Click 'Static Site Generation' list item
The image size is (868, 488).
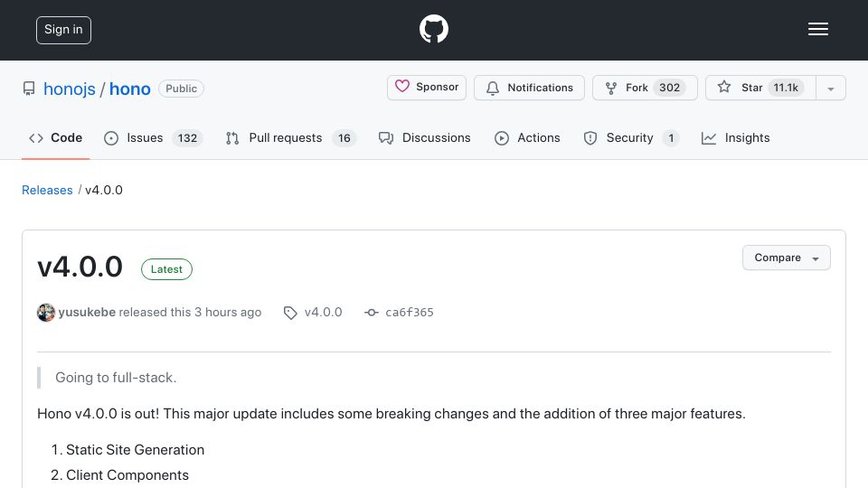point(135,450)
